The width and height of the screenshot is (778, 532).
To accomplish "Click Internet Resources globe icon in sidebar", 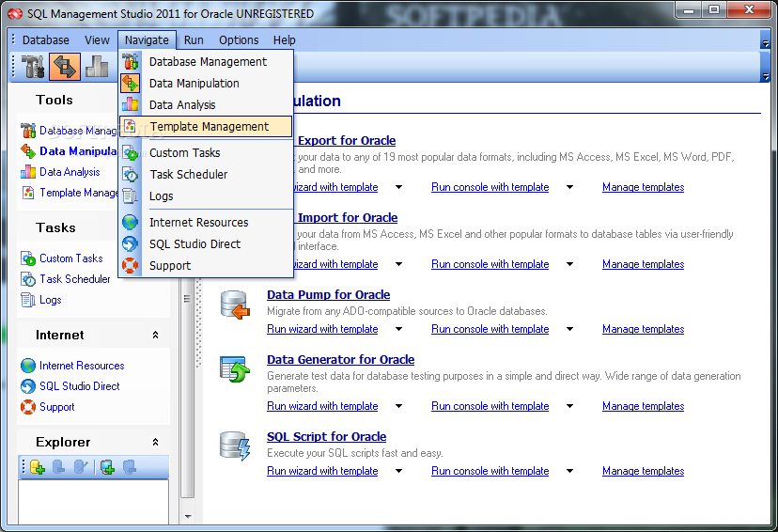I will pos(28,366).
